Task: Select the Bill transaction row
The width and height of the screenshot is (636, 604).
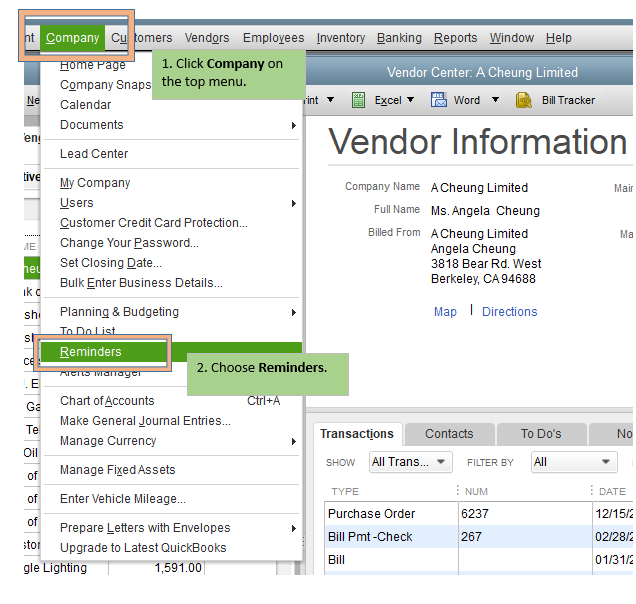Action: point(479,560)
